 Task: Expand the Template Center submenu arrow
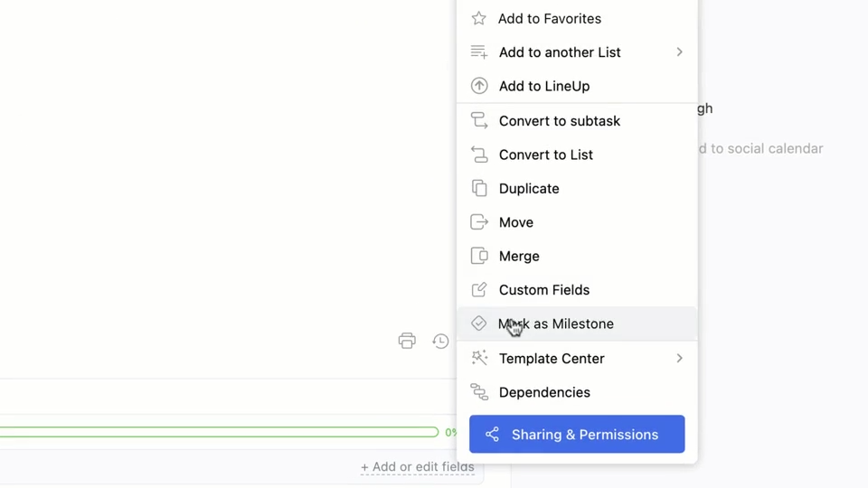[679, 359]
